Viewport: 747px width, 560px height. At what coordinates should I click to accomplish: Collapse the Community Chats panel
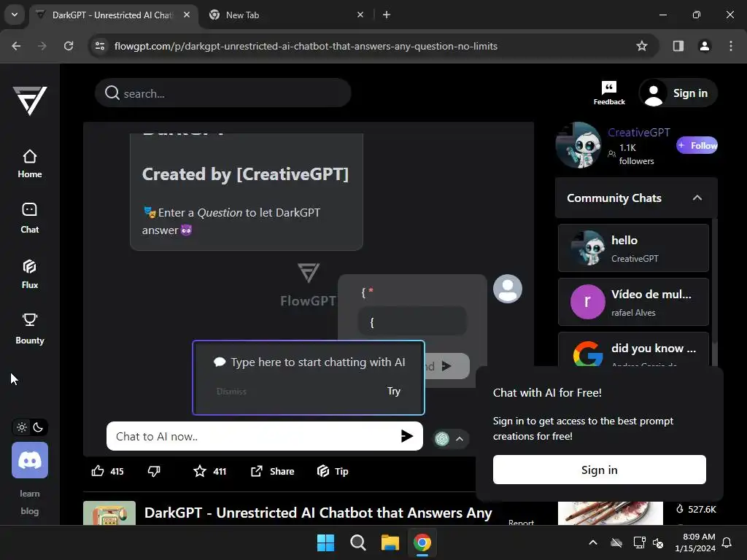pos(697,198)
